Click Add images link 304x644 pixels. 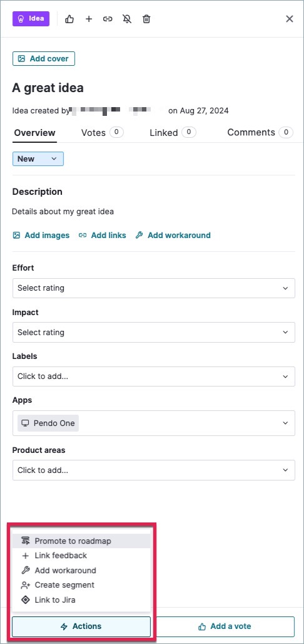tap(41, 236)
